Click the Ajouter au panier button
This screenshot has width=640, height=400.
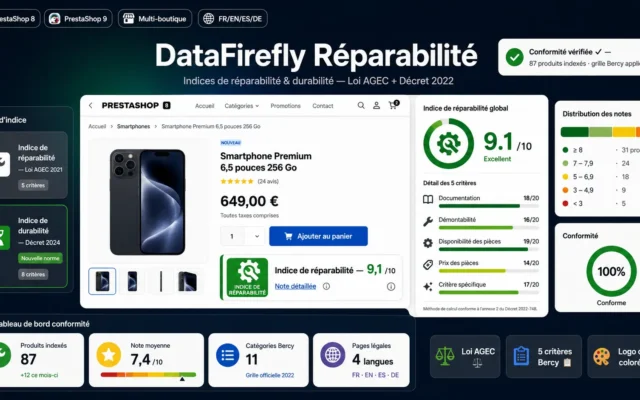point(318,236)
